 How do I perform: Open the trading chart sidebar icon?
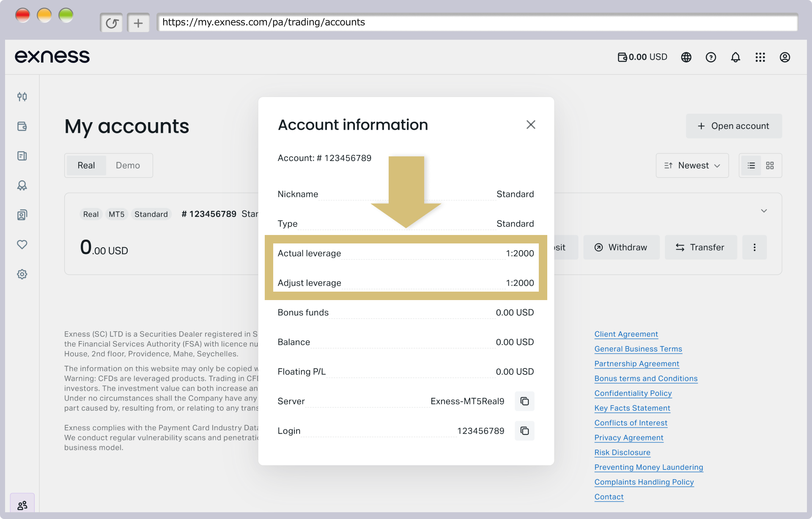coord(22,97)
